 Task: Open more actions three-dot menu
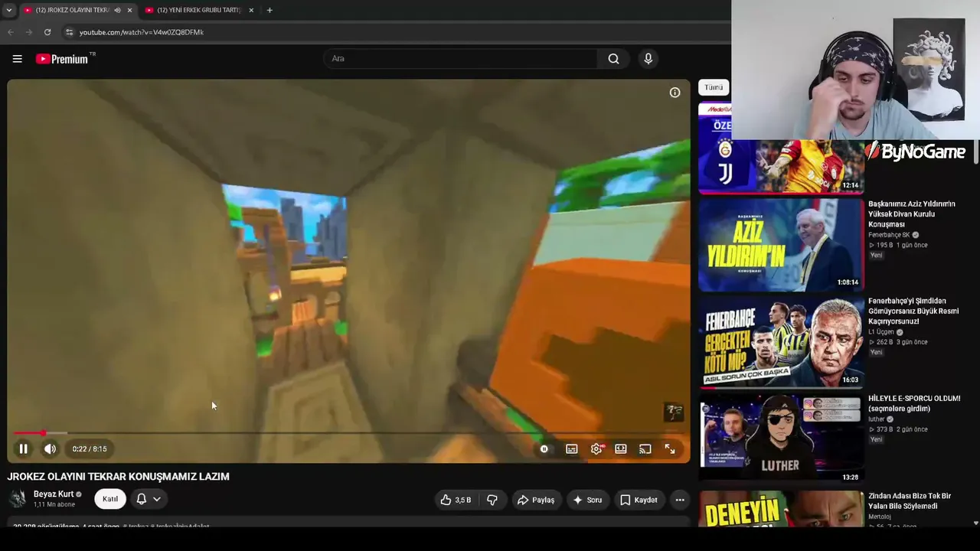click(x=680, y=500)
